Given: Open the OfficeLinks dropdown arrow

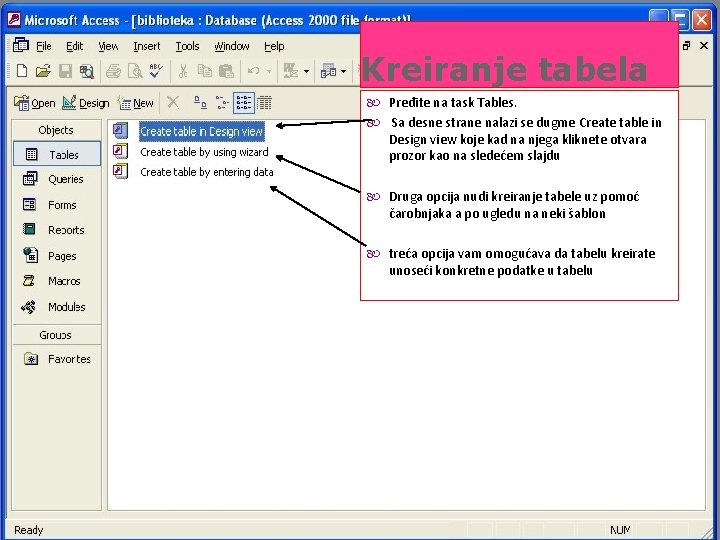Looking at the screenshot, I should 306,72.
